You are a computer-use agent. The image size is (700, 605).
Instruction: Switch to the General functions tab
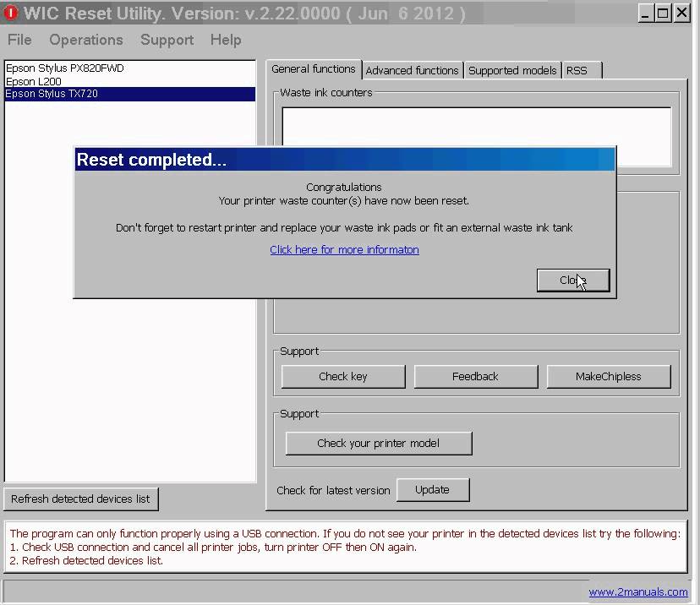(314, 69)
